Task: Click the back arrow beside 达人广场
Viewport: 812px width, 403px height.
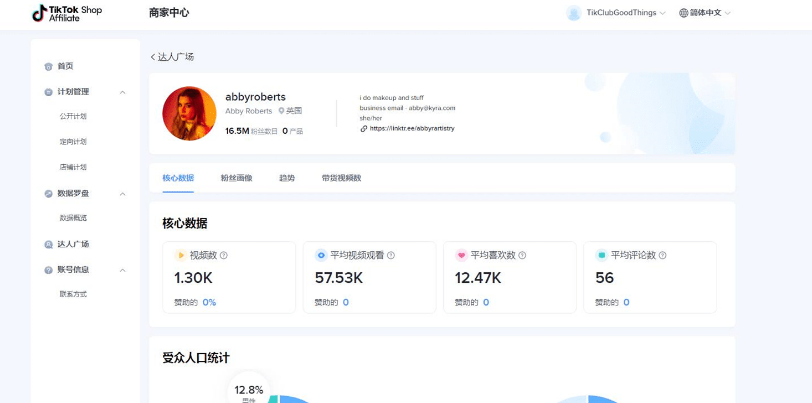Action: click(153, 57)
